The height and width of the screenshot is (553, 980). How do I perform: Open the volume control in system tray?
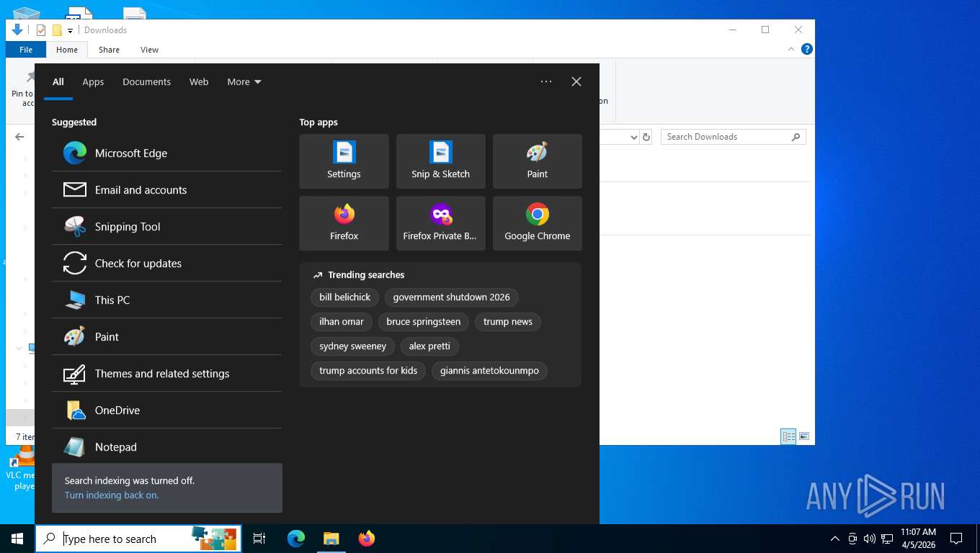point(869,539)
